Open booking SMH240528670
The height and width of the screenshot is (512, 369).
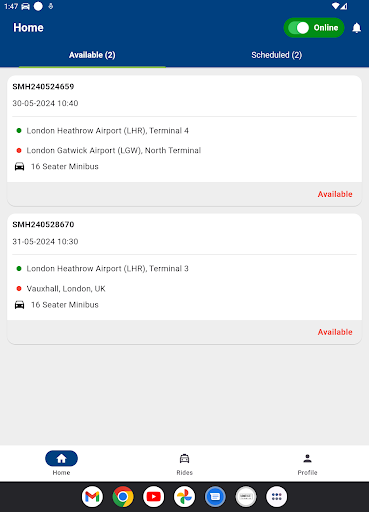tap(43, 225)
